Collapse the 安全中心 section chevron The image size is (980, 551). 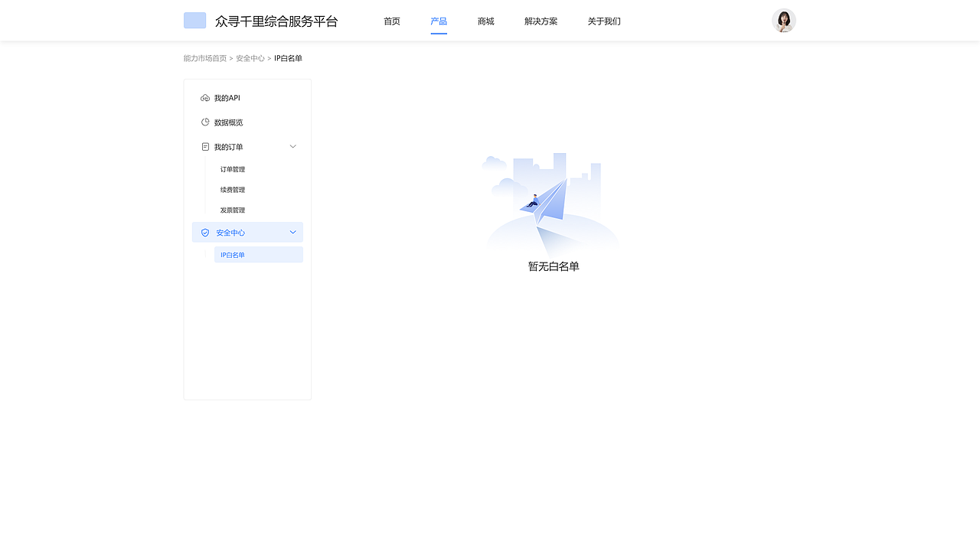click(292, 232)
